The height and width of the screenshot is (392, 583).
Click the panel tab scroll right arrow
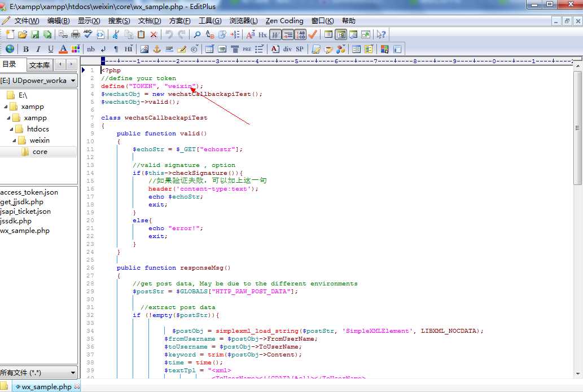[x=71, y=64]
